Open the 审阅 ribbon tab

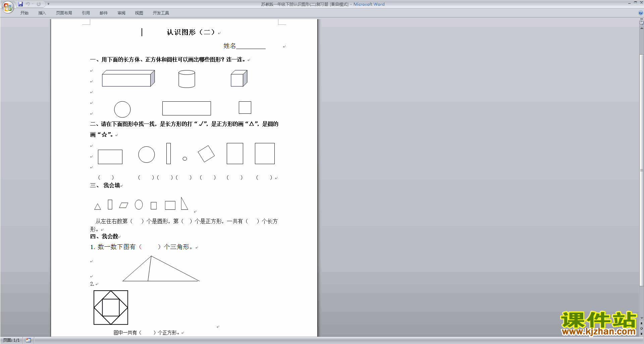click(x=121, y=13)
